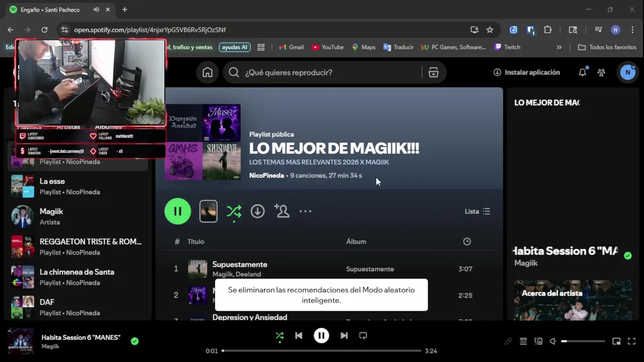This screenshot has height=362, width=644.
Task: Open the Browse/Explore icon in search bar
Action: click(x=433, y=72)
